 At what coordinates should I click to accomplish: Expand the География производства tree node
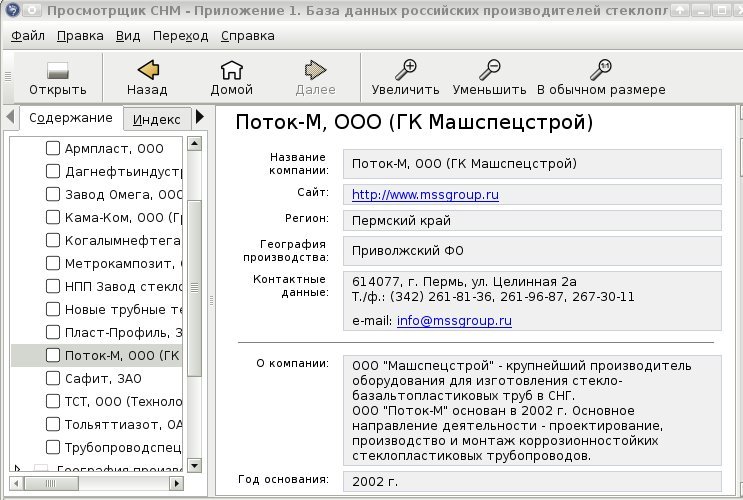[17, 469]
